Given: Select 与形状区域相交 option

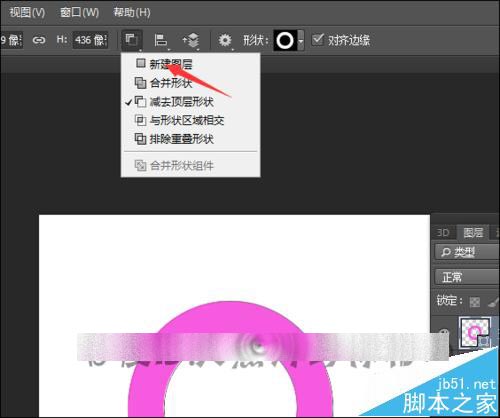Looking at the screenshot, I should click(190, 120).
